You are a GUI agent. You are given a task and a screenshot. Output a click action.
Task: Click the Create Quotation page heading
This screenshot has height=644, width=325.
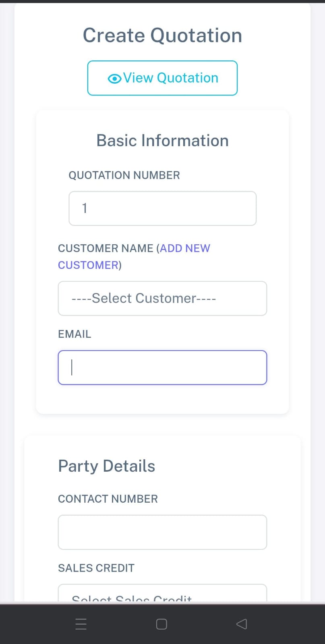pyautogui.click(x=162, y=35)
